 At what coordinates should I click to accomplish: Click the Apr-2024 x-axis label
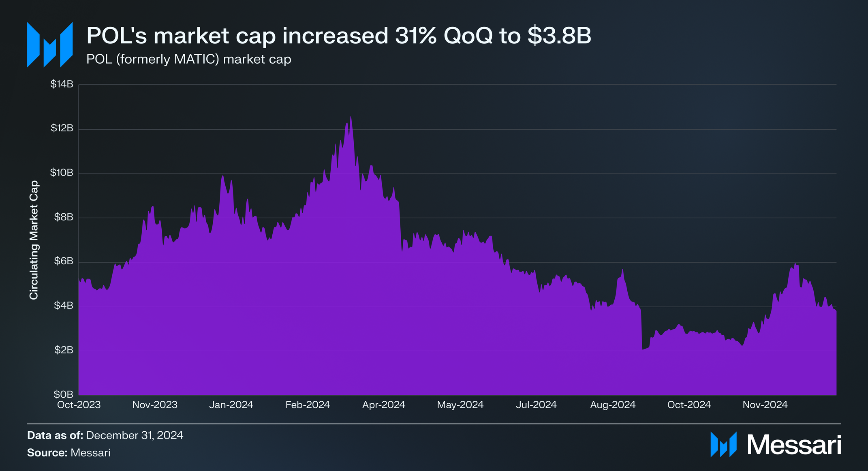(383, 405)
